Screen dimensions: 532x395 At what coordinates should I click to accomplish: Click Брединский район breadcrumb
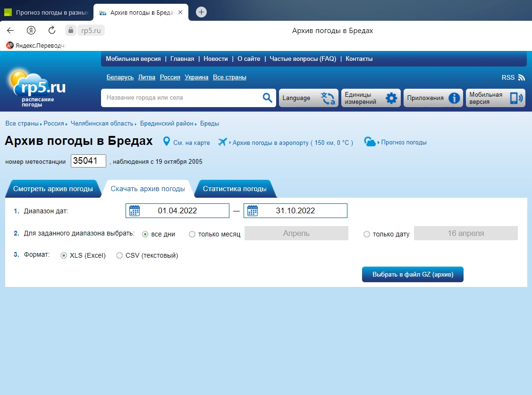[x=167, y=124]
